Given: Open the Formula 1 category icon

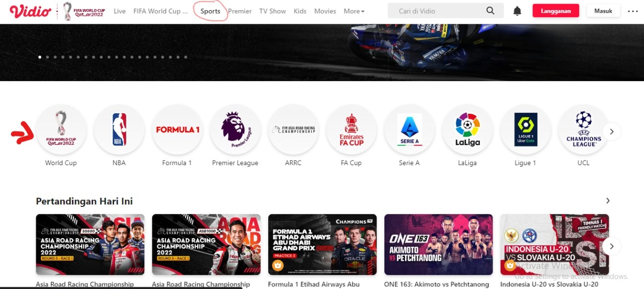Looking at the screenshot, I should tap(177, 129).
